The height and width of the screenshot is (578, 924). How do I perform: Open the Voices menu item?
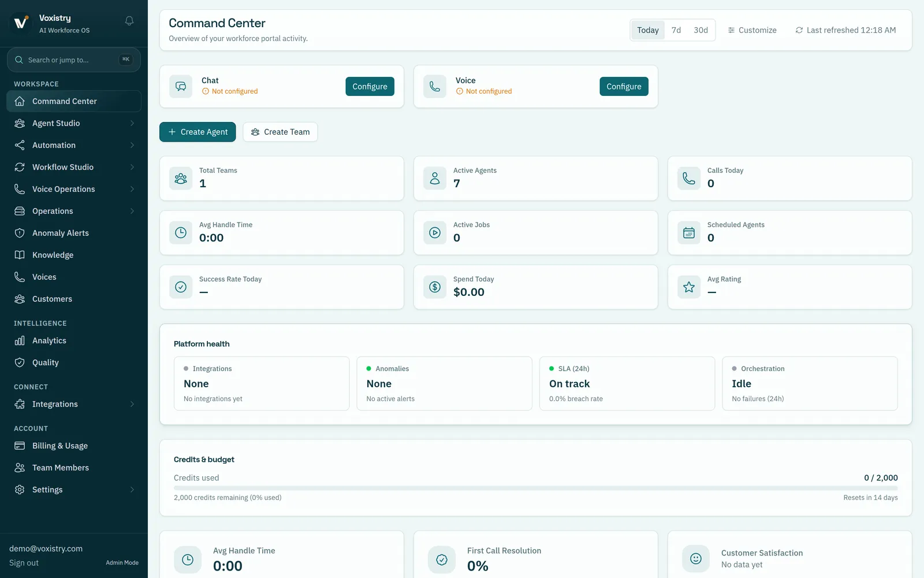(x=74, y=277)
